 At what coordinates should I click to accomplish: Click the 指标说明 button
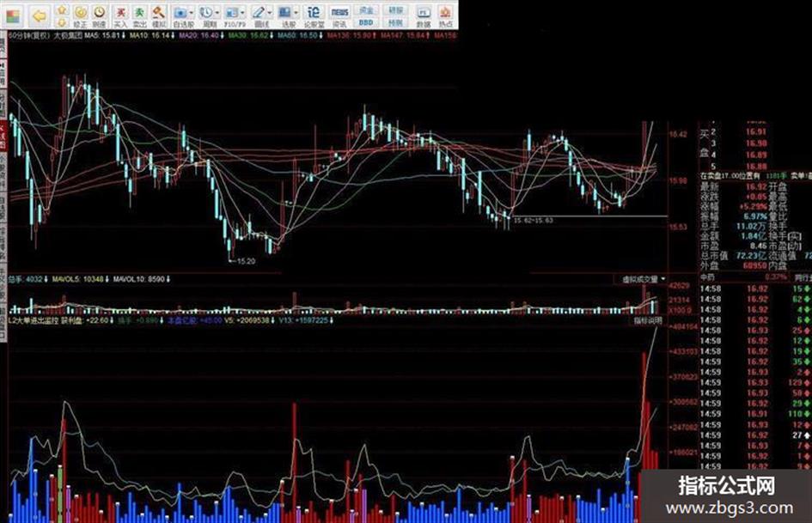pyautogui.click(x=648, y=320)
